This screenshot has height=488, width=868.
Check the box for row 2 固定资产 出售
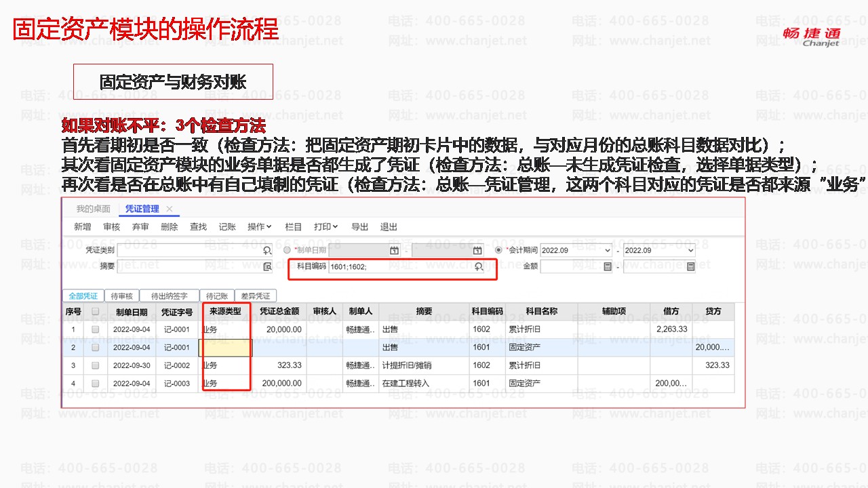pyautogui.click(x=96, y=348)
